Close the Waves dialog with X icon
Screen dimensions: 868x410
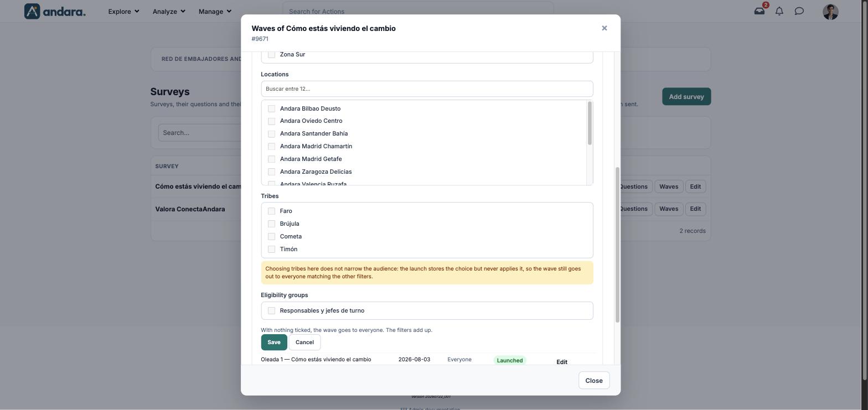pyautogui.click(x=604, y=28)
